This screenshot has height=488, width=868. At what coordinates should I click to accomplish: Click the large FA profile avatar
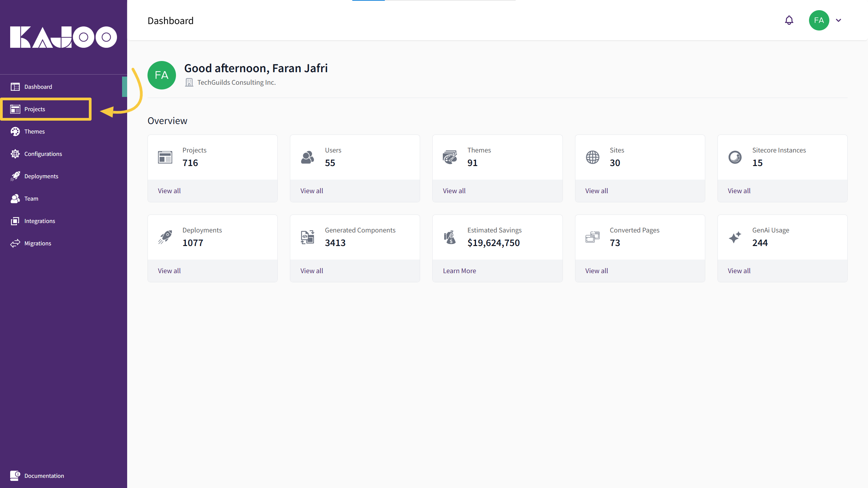coord(162,75)
